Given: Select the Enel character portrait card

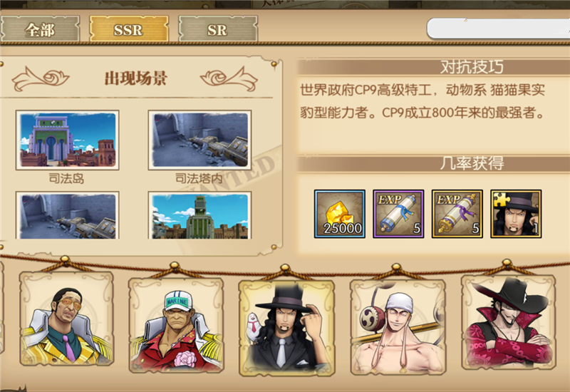Looking at the screenshot, I should 398,326.
